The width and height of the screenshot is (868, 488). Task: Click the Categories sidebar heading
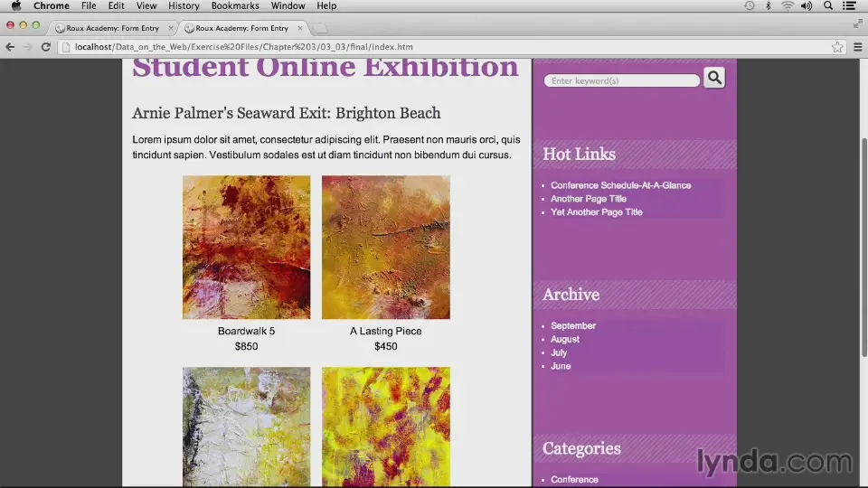coord(581,449)
